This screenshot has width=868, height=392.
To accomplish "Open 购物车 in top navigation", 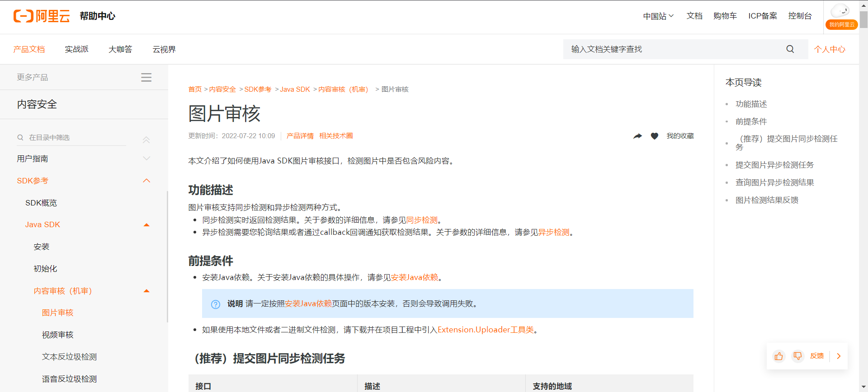I will click(725, 16).
